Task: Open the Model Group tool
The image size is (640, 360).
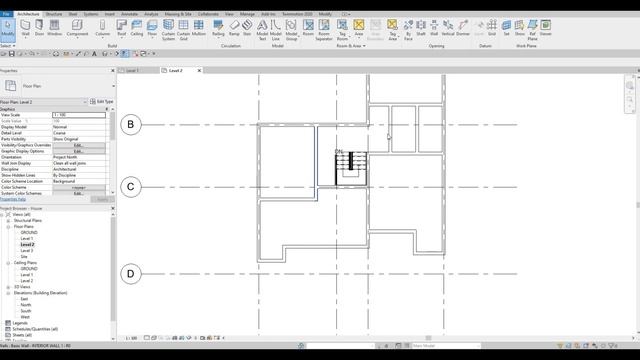Action: [291, 30]
